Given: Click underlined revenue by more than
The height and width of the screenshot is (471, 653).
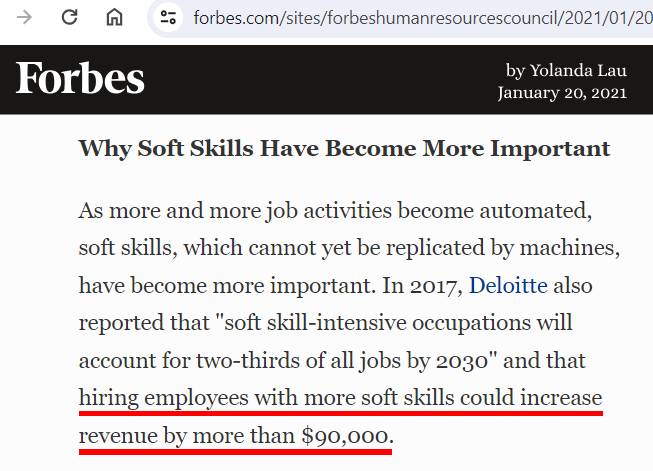Looking at the screenshot, I should [x=187, y=436].
